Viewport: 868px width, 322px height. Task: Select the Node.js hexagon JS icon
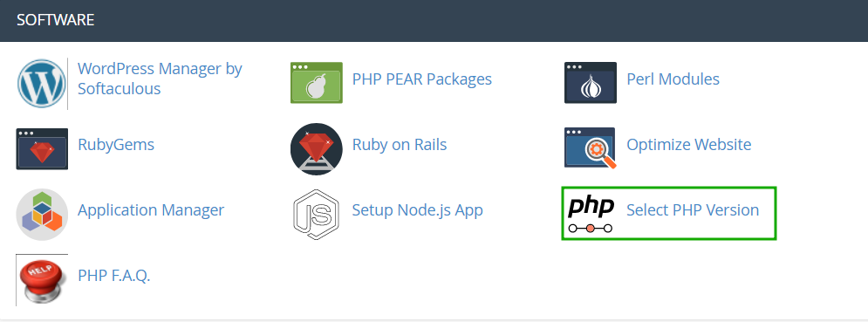[x=315, y=214]
